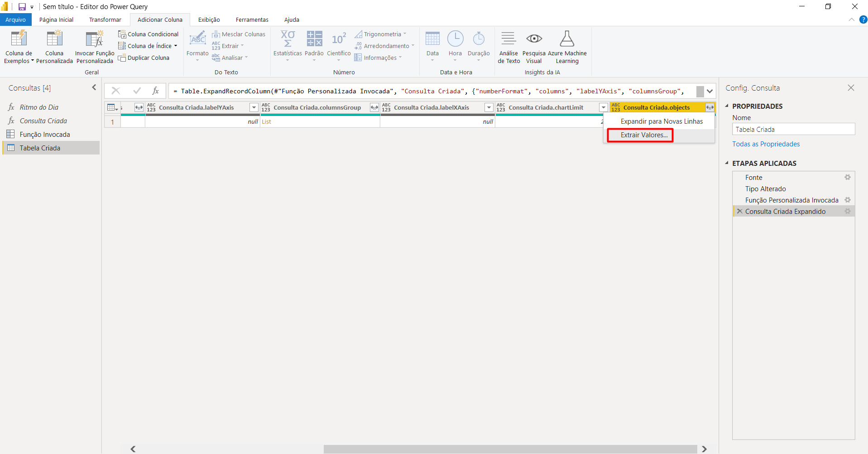
Task: Click Coluna de Exemplos icon
Action: click(x=19, y=39)
